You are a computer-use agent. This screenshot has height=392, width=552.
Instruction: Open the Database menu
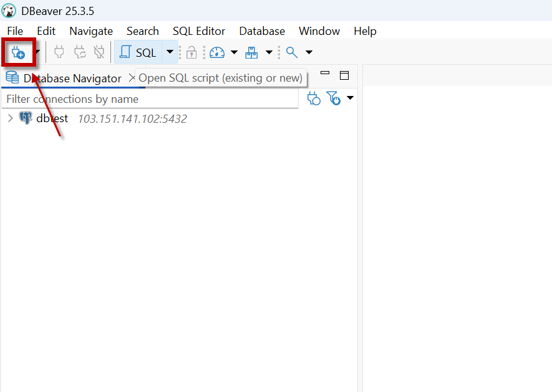coord(261,31)
